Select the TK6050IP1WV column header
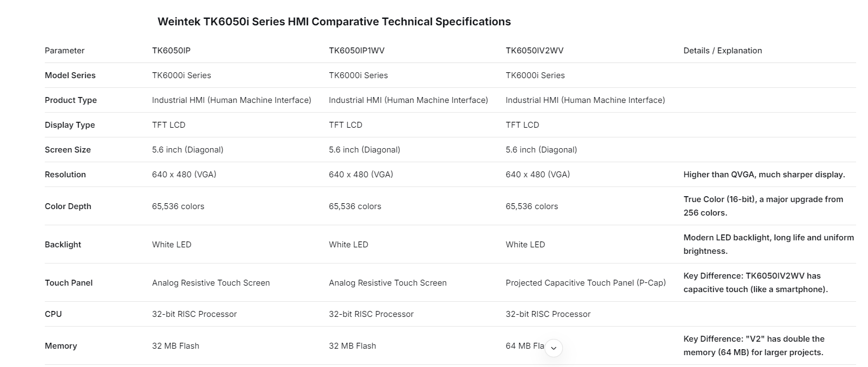 pyautogui.click(x=356, y=51)
